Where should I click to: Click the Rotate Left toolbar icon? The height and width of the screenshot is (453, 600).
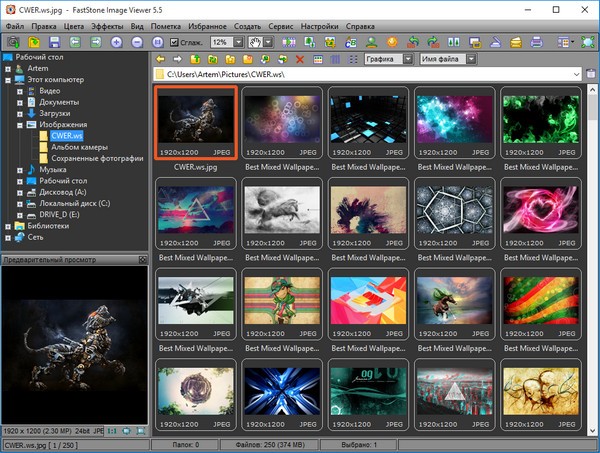[413, 42]
